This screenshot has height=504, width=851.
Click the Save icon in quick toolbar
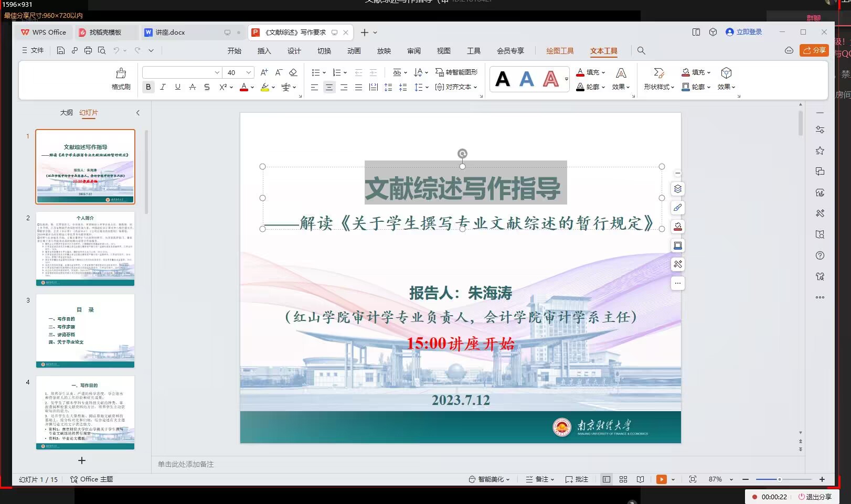[61, 50]
